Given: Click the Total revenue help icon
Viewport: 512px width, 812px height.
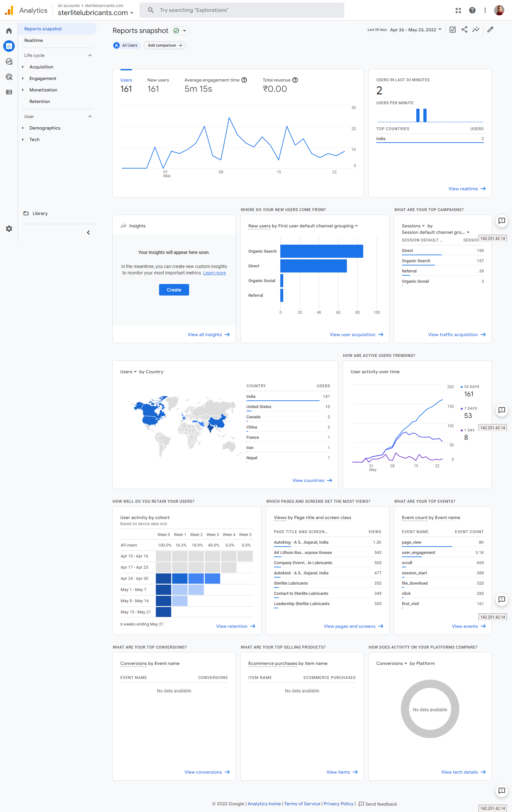Looking at the screenshot, I should coord(295,80).
